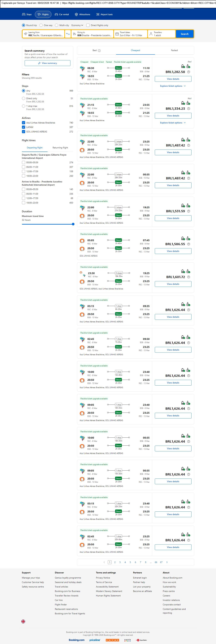Expand Explore ticket options for BRL1,334.23 flight
Image resolution: width=216 pixels, height=644 pixels.
coord(173,123)
